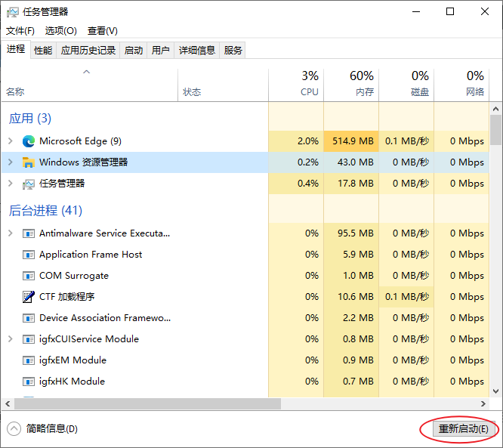Click the horizontal scrollbar thumb
The height and width of the screenshot is (448, 503).
(x=147, y=404)
